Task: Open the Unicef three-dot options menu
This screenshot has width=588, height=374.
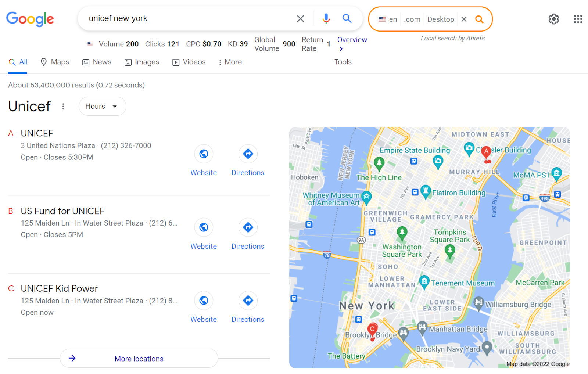Action: tap(63, 106)
